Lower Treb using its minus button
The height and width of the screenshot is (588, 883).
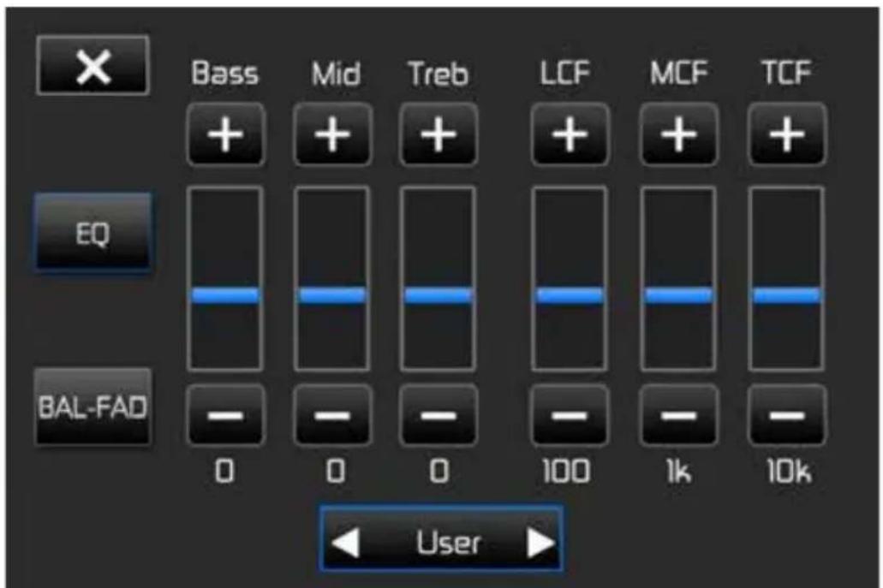click(439, 415)
